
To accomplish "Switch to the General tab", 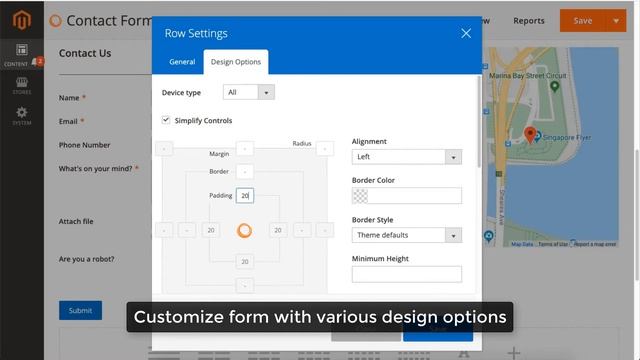I will click(182, 62).
